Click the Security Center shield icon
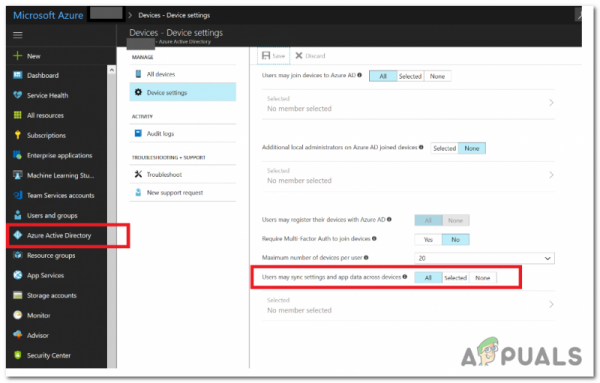 point(18,355)
